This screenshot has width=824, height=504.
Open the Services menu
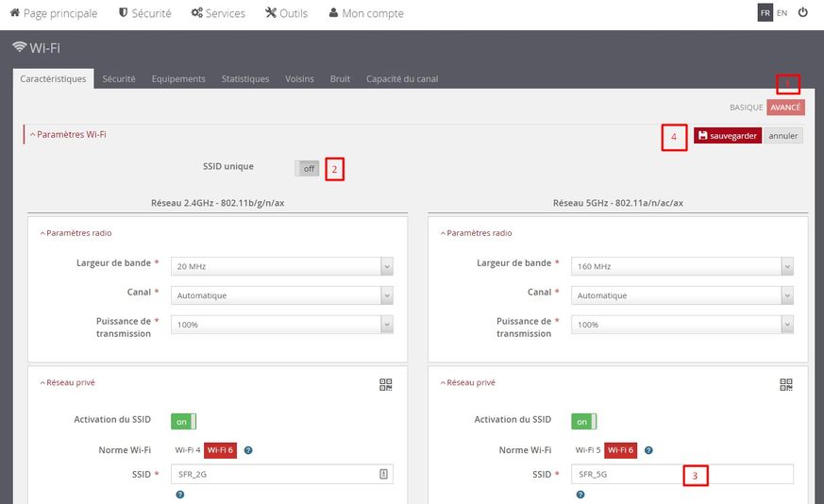[217, 13]
